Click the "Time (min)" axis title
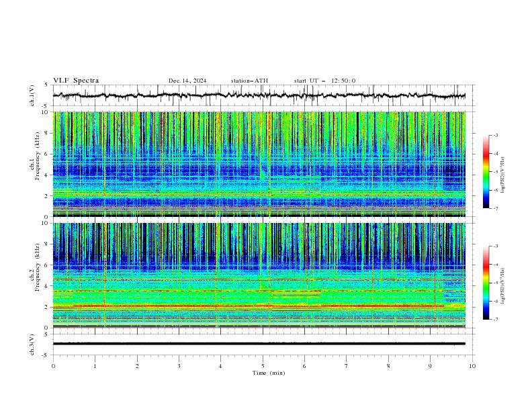Screen dimensions: 532x411 click(x=269, y=373)
